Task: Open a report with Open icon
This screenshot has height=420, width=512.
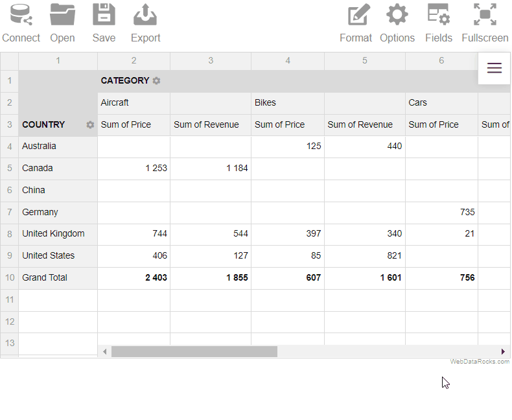Action: click(x=62, y=16)
